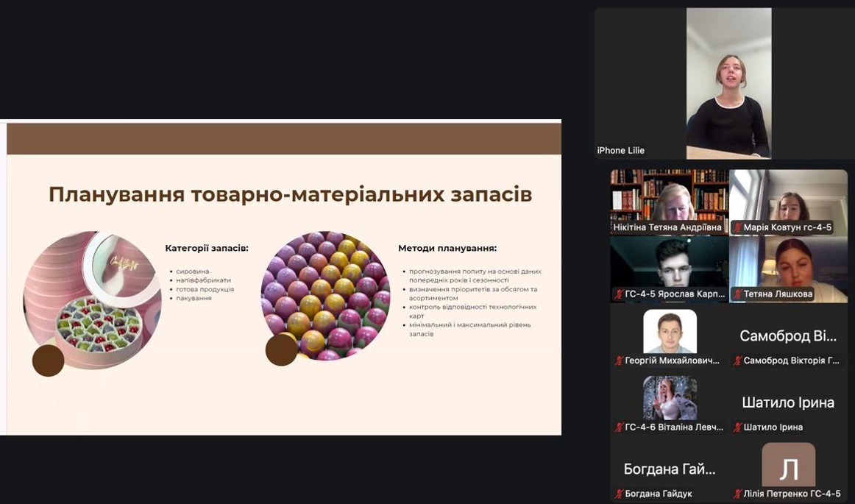855x504 pixels.
Task: Click the large Богдана Гай... name tile
Action: (x=670, y=469)
